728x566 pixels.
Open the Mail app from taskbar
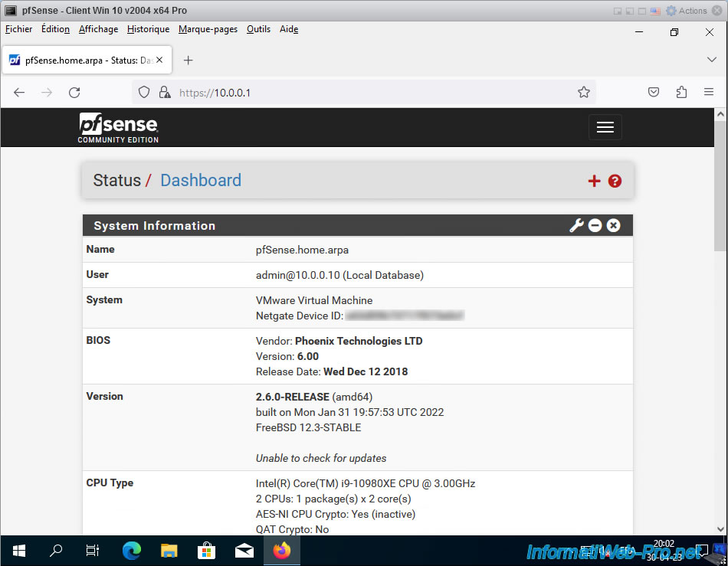[244, 551]
